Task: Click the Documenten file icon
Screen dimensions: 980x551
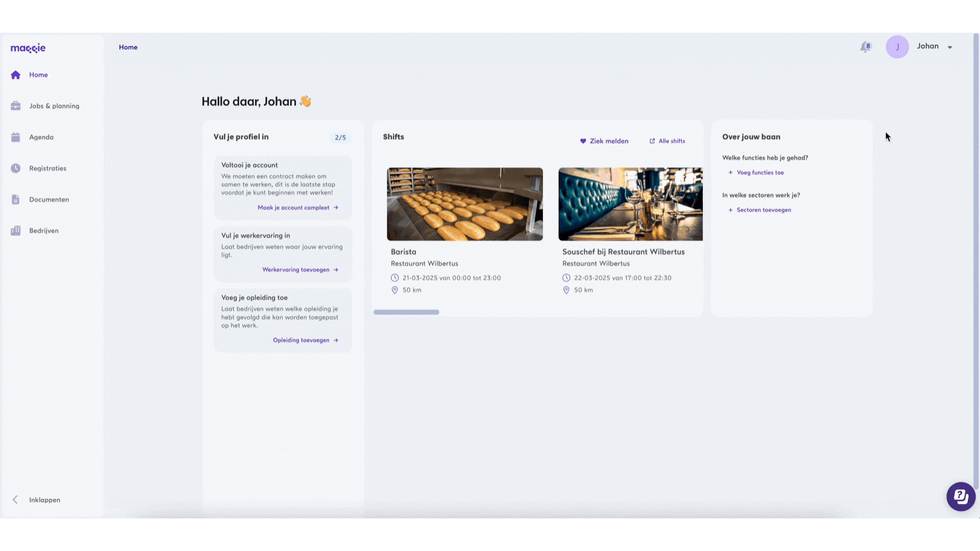Action: pos(16,199)
